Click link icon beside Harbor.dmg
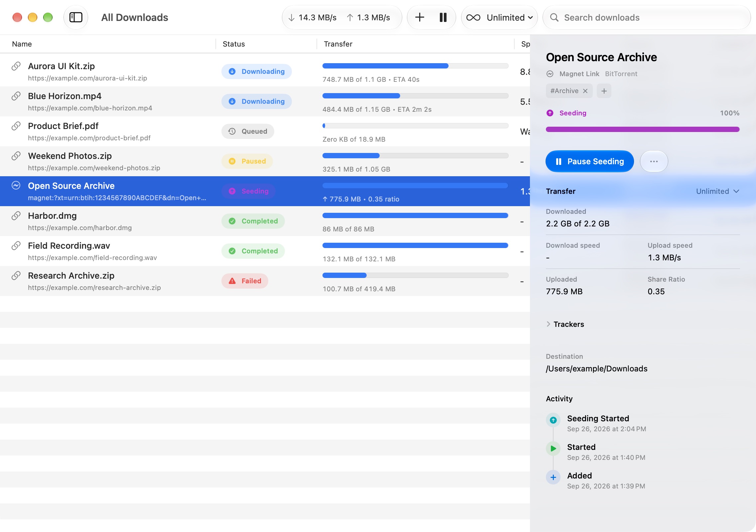 point(16,216)
